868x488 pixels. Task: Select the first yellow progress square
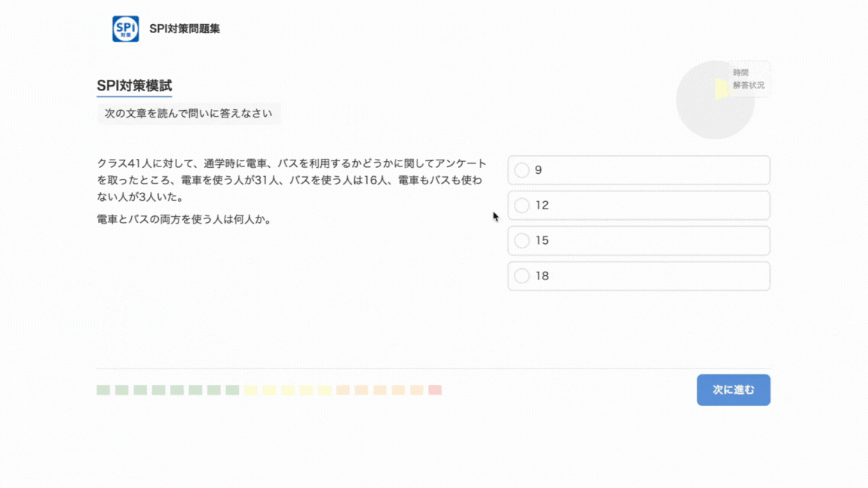(x=250, y=390)
